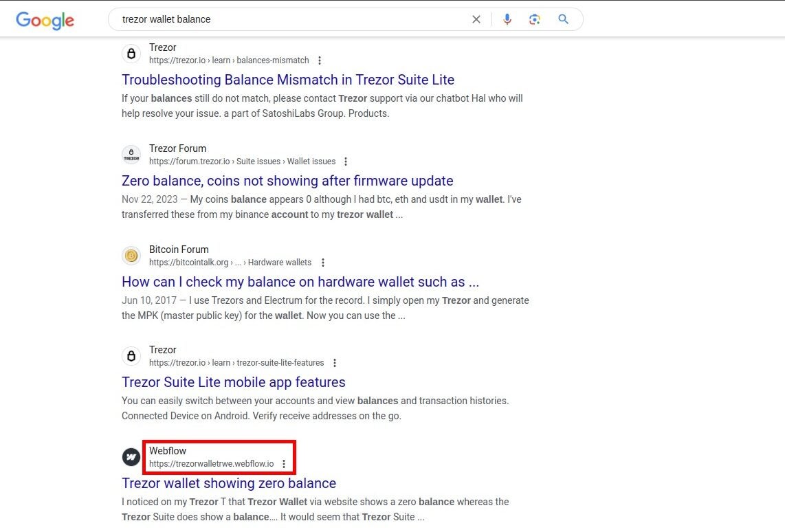Open more options for Trezor Forum result

pos(346,162)
